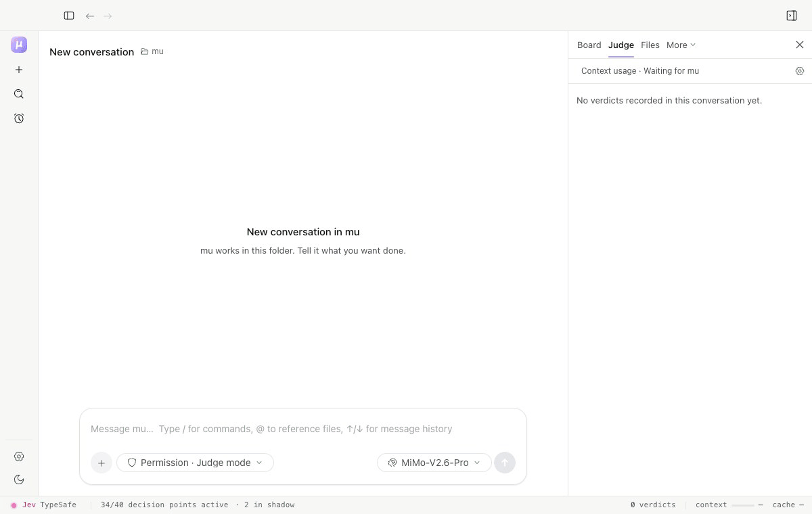812x514 pixels.
Task: Go forward with the right arrow
Action: pyautogui.click(x=108, y=16)
